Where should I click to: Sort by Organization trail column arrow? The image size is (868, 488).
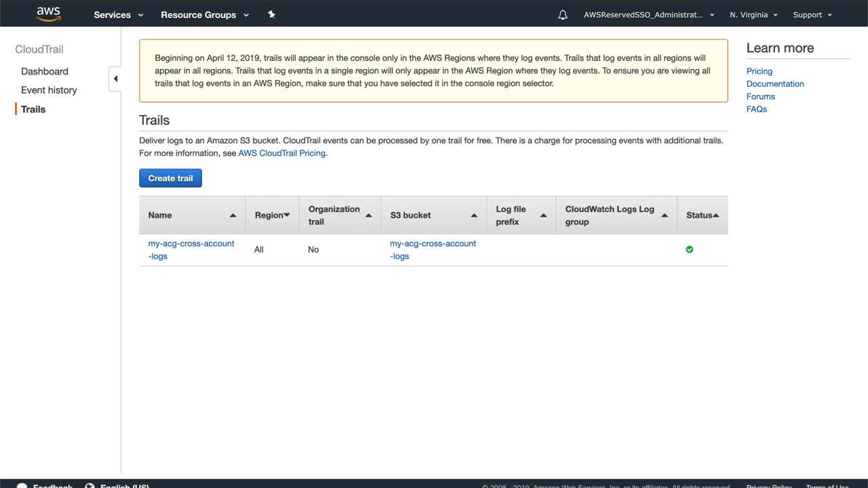coord(368,216)
